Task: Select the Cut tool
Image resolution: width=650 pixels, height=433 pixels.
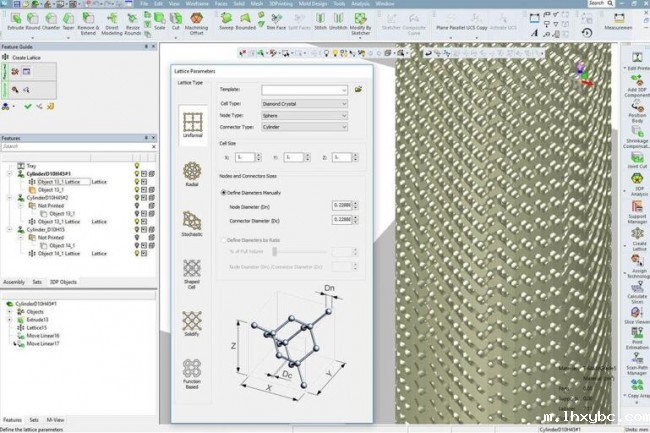Action: tap(176, 22)
